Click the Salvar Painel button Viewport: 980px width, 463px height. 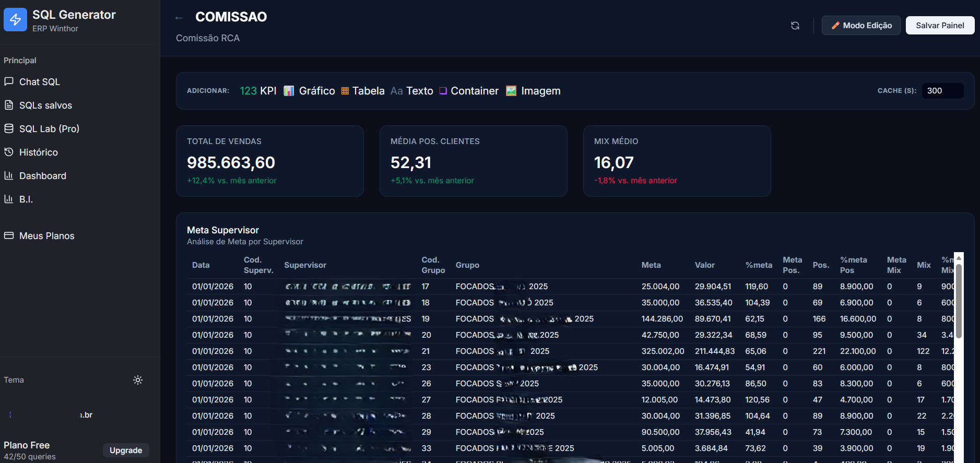click(x=940, y=26)
